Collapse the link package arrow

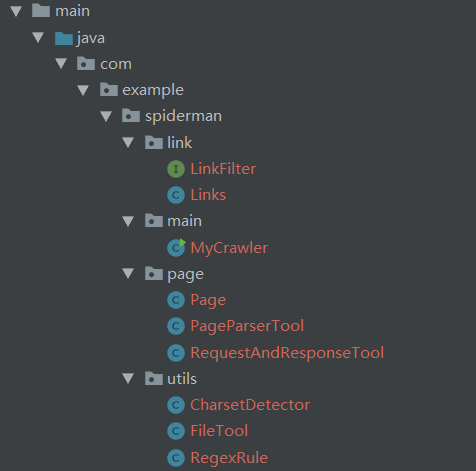pyautogui.click(x=128, y=142)
